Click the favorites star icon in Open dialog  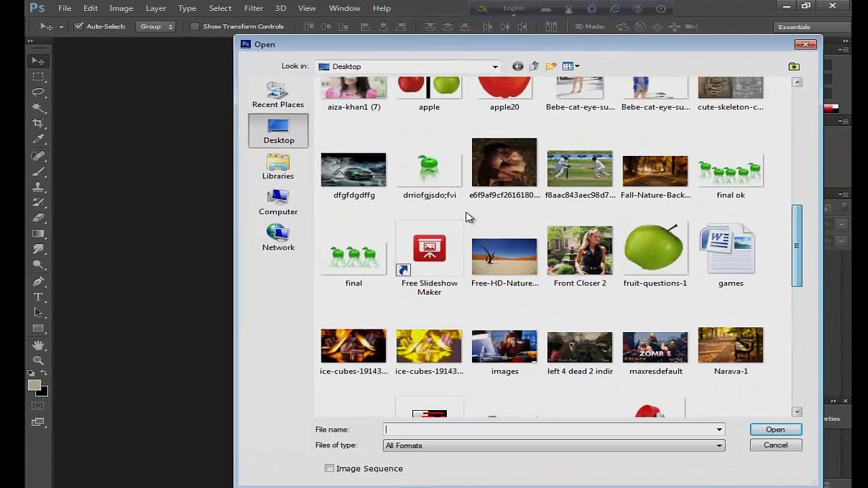coord(794,66)
